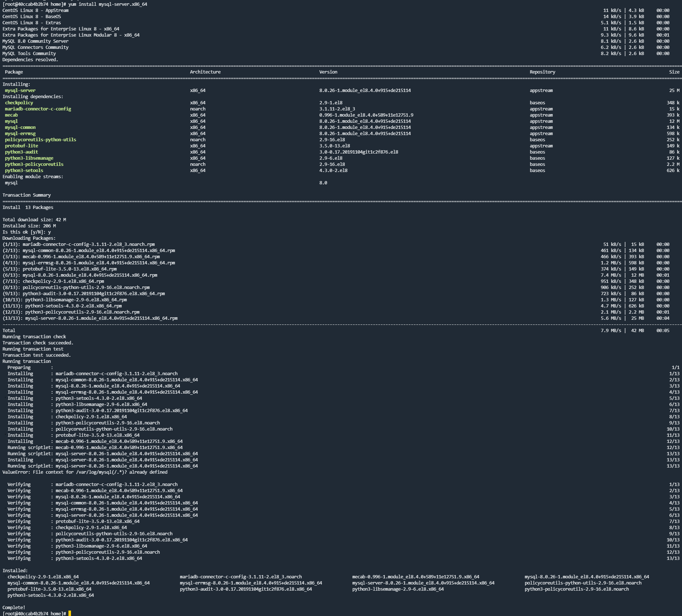The height and width of the screenshot is (616, 682).
Task: Select the 'CentOS Linux 8 - BaseOS' line
Action: [x=32, y=17]
